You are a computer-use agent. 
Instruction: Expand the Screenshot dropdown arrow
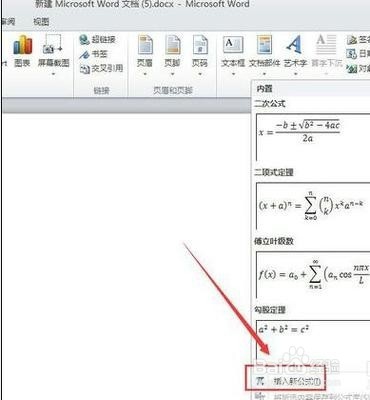click(x=53, y=74)
